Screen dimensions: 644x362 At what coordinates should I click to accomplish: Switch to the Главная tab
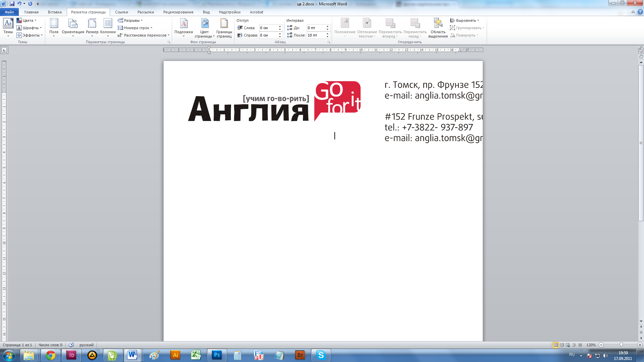[32, 12]
